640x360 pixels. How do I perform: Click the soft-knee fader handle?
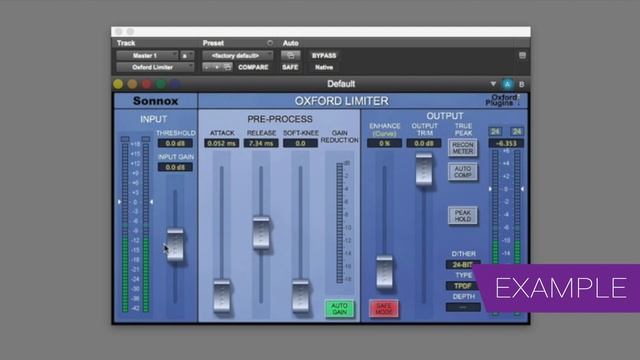point(301,296)
